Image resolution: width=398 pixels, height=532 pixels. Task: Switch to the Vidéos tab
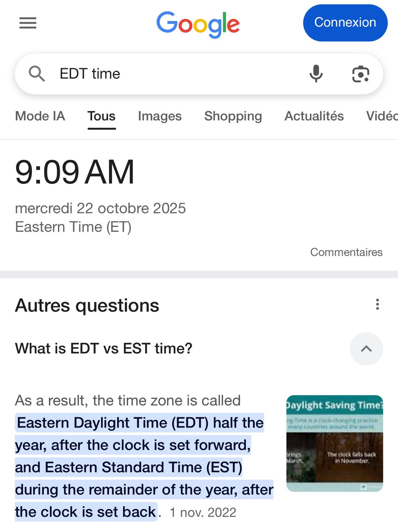(383, 116)
